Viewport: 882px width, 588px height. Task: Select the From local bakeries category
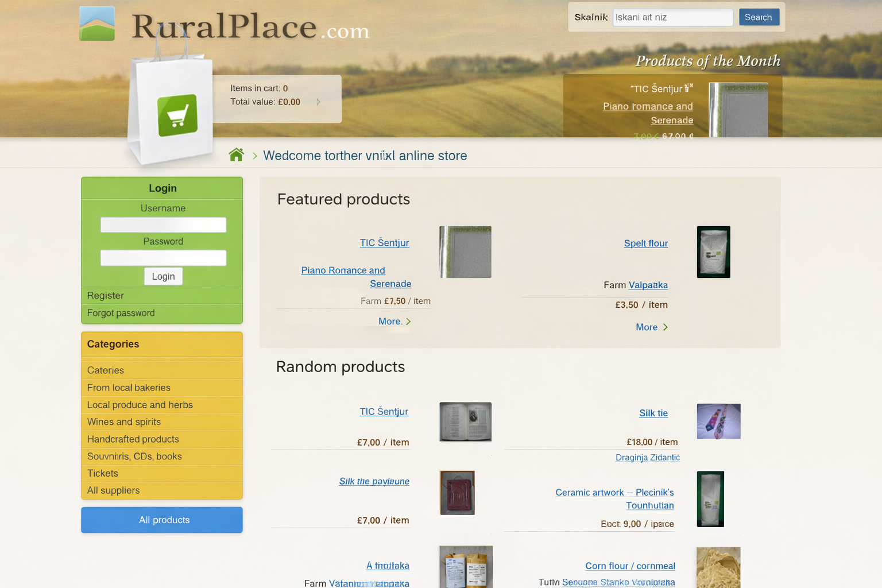tap(128, 388)
